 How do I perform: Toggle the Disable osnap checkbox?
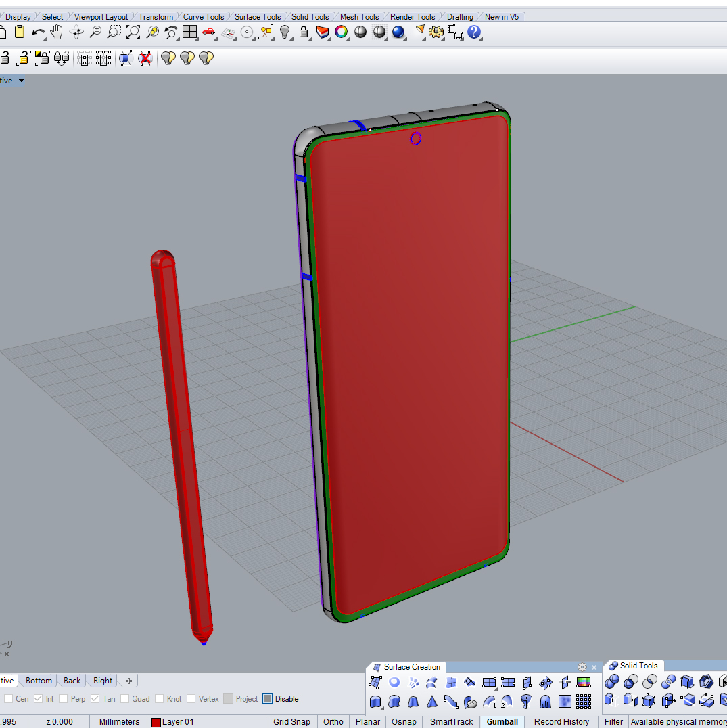268,699
